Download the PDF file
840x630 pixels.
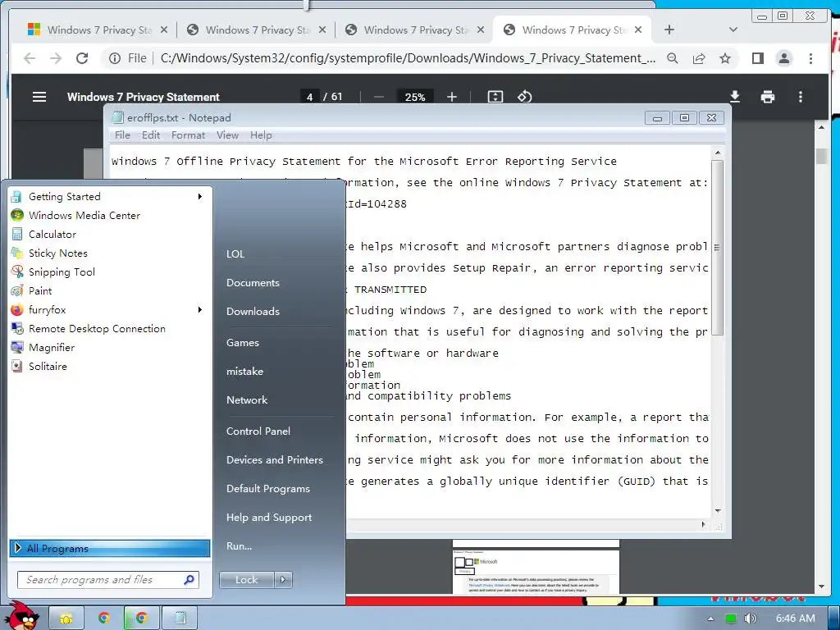tap(735, 97)
